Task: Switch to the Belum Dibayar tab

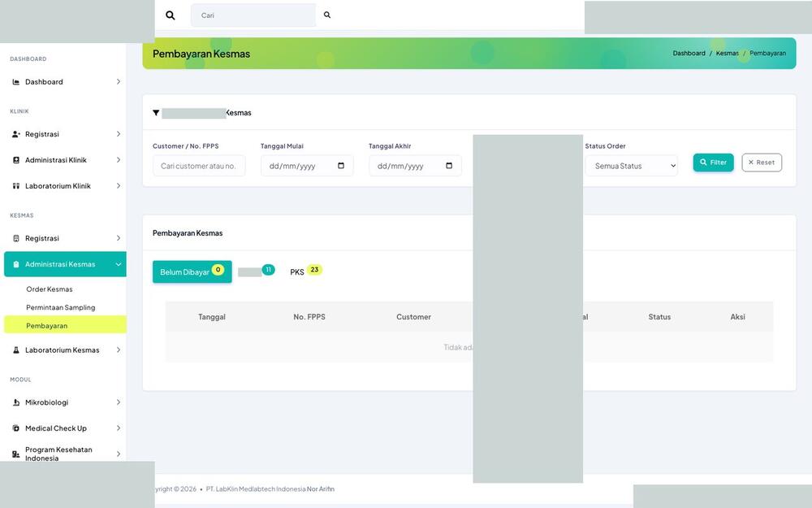Action: point(192,271)
